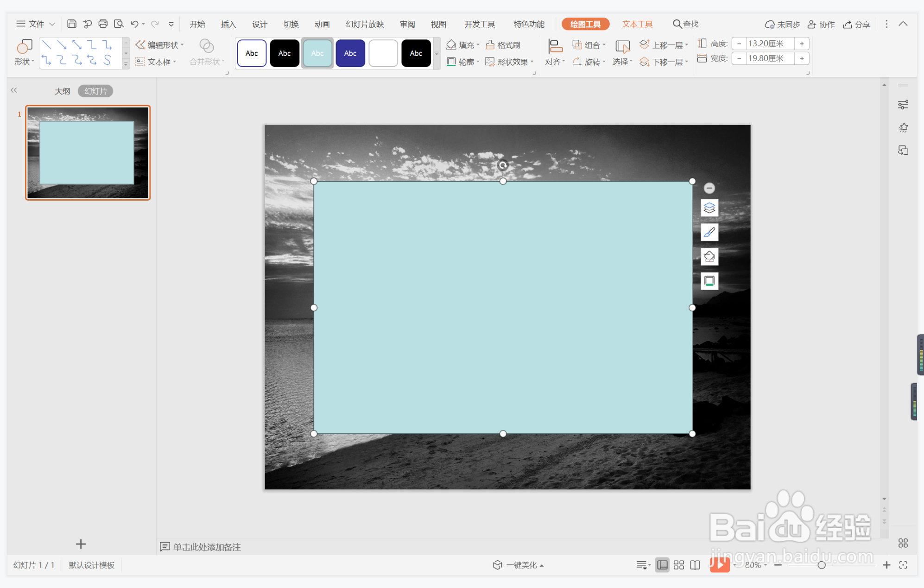
Task: Select slide 1 thumbnail
Action: 88,152
